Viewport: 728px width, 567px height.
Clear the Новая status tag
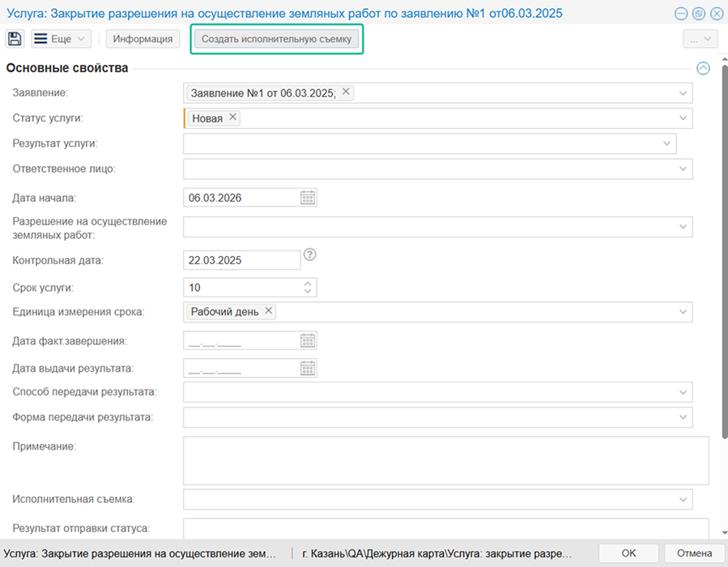point(233,117)
